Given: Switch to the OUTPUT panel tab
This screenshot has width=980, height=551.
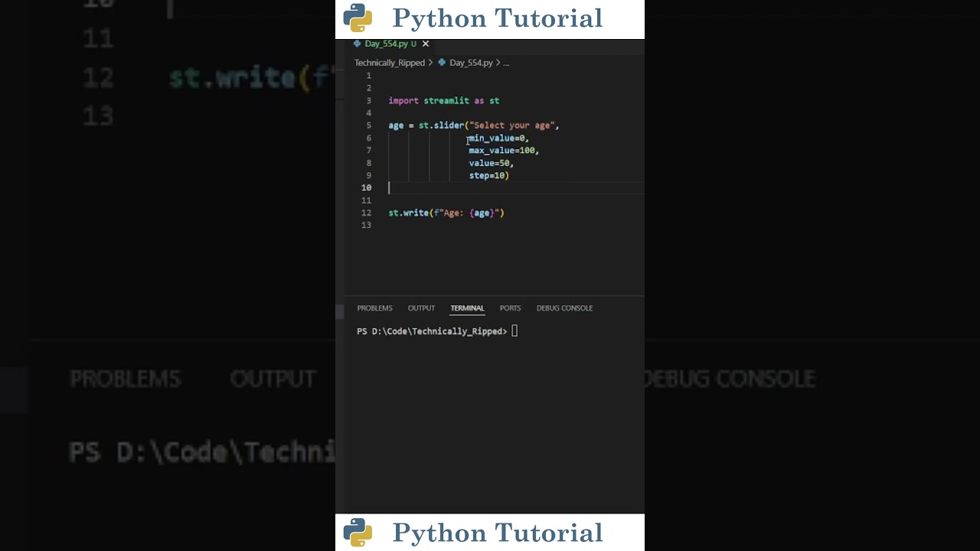Looking at the screenshot, I should [x=421, y=308].
